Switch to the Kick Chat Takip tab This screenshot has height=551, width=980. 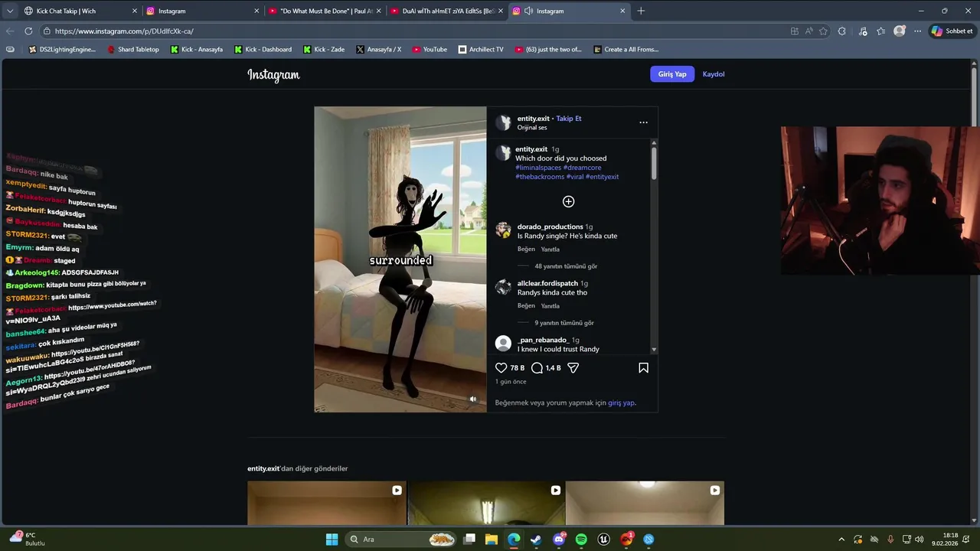pyautogui.click(x=79, y=11)
